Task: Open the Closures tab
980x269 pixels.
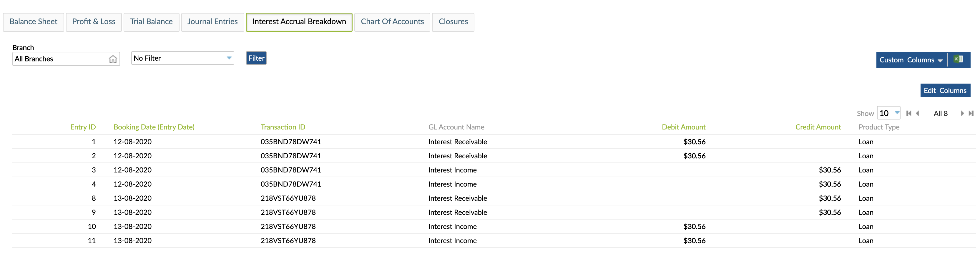Action: [453, 22]
